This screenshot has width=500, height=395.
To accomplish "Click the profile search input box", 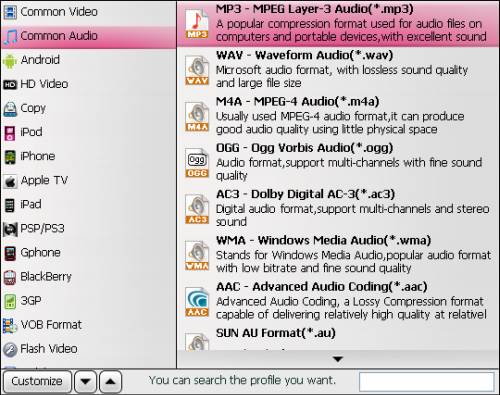I will (426, 381).
